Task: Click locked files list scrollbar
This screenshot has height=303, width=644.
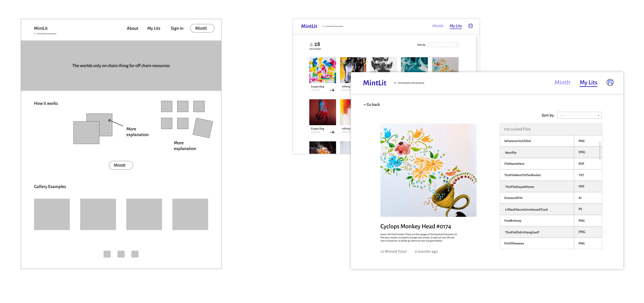Action: 600,151
